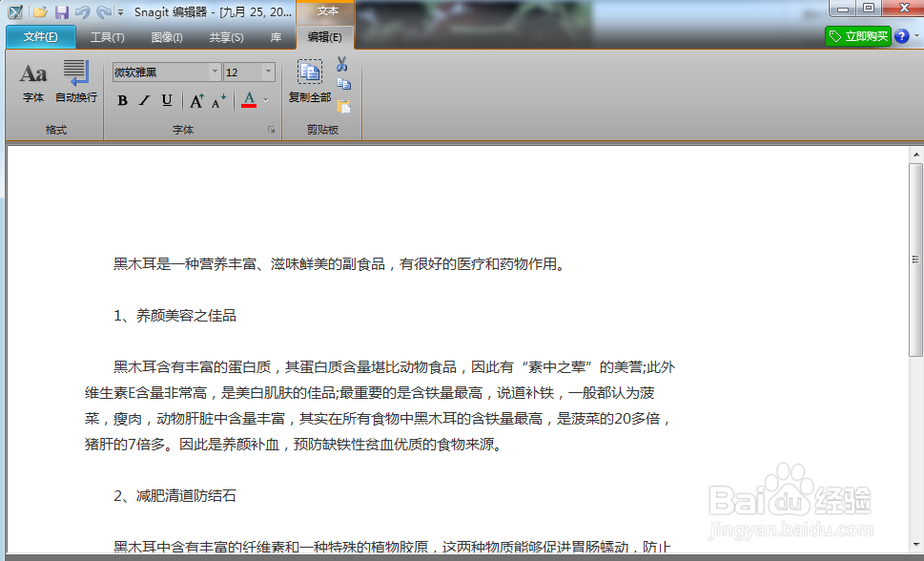Screen dimensions: 924x561
Task: Switch to the 图像(I) ribbon tab
Action: (167, 37)
